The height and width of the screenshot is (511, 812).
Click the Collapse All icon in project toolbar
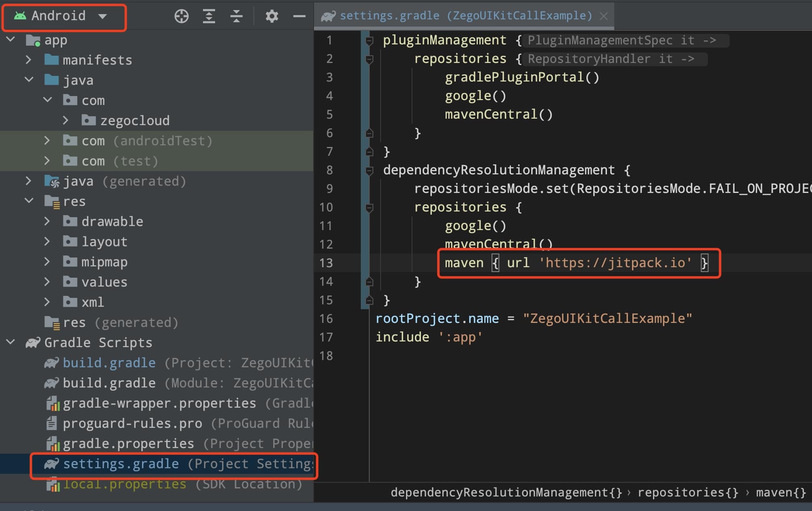236,16
